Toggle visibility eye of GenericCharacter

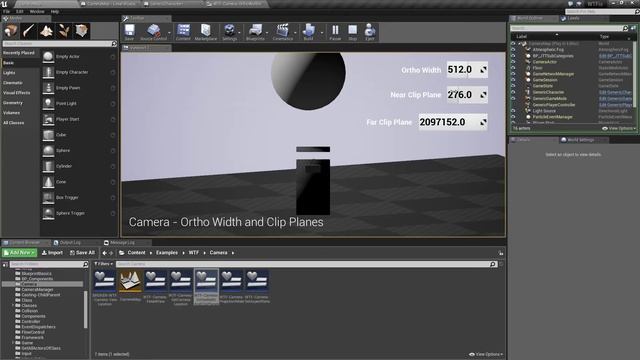click(x=513, y=92)
